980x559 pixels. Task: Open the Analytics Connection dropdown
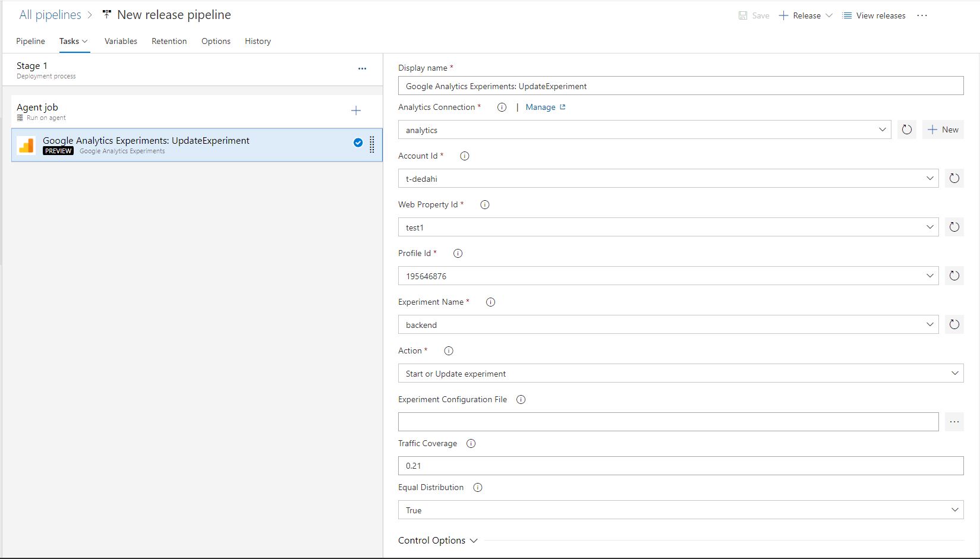tap(645, 130)
